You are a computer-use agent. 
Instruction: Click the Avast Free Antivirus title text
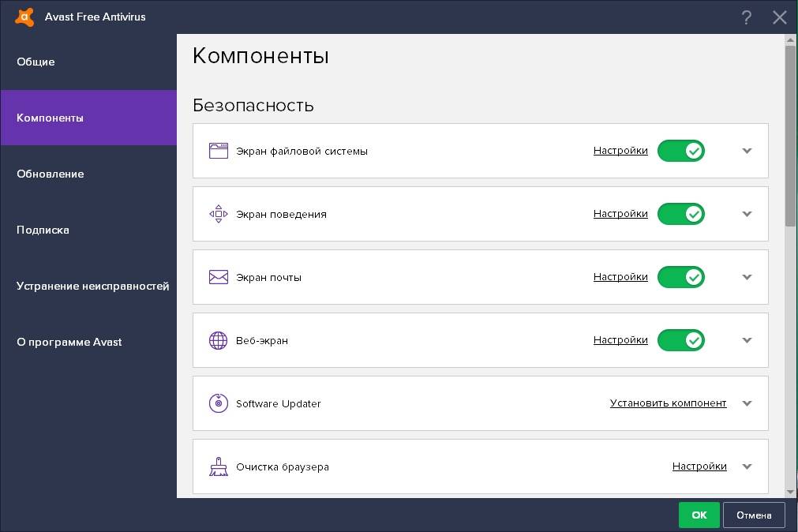point(96,17)
